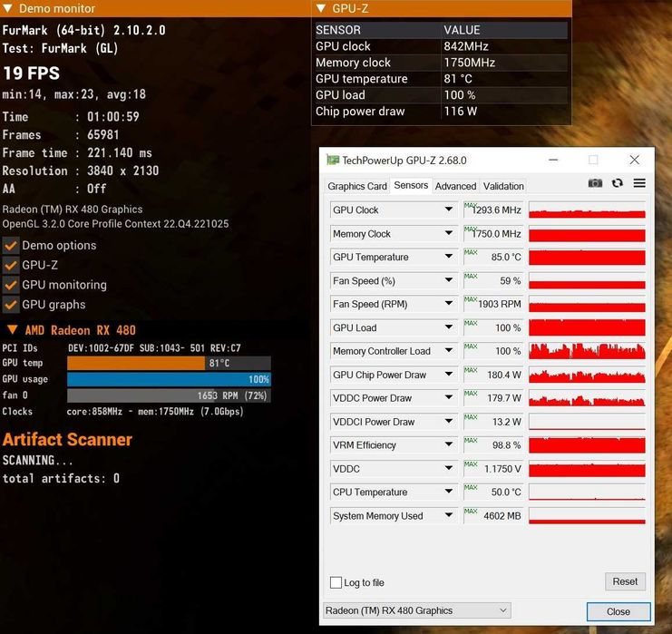
Task: Click the Memory Controller Load history graph
Action: 587,351
